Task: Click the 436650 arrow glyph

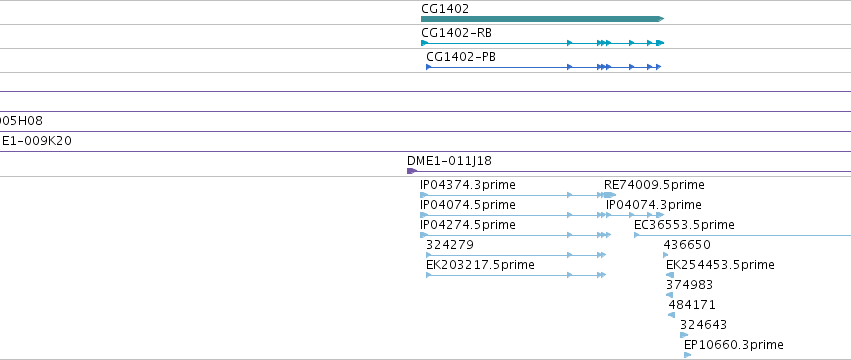Action: pos(666,255)
